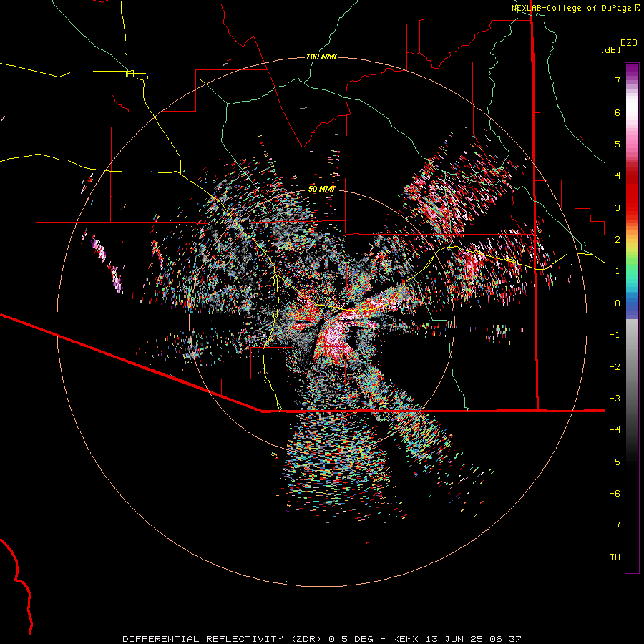Screen dimensions: 644x644
Task: Click the DZD legend title
Action: pyautogui.click(x=629, y=43)
